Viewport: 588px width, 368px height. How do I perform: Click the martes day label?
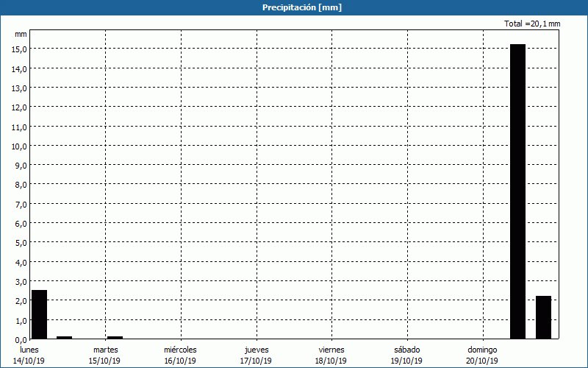[x=106, y=350]
